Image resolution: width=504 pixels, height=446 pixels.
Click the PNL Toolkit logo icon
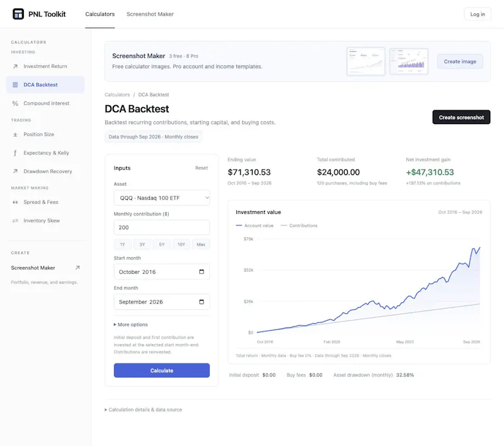[18, 14]
